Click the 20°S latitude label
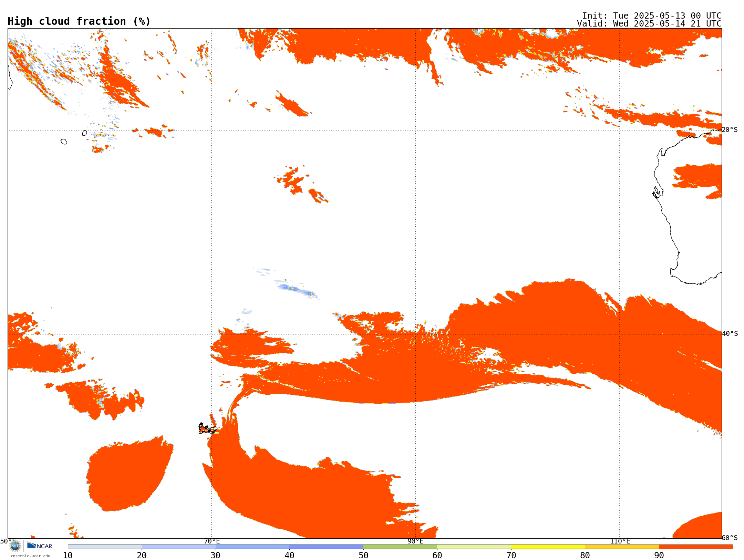The width and height of the screenshot is (744, 560). pos(730,130)
